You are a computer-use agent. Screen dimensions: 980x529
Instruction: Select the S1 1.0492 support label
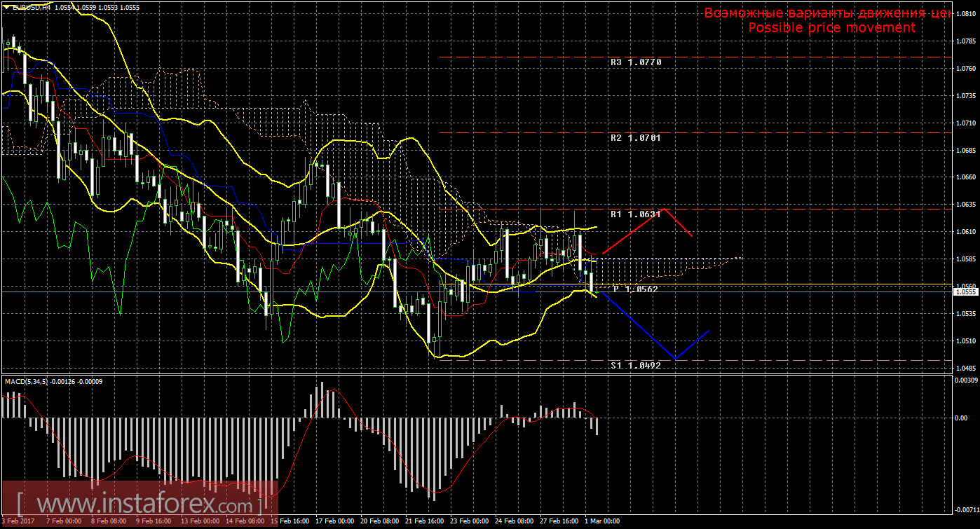[x=635, y=365]
